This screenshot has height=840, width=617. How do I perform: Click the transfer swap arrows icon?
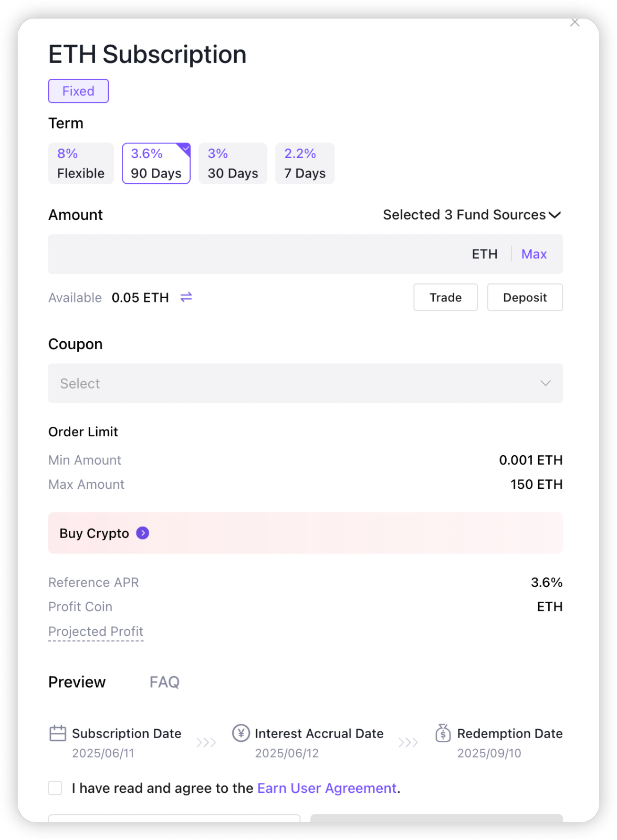(x=186, y=297)
